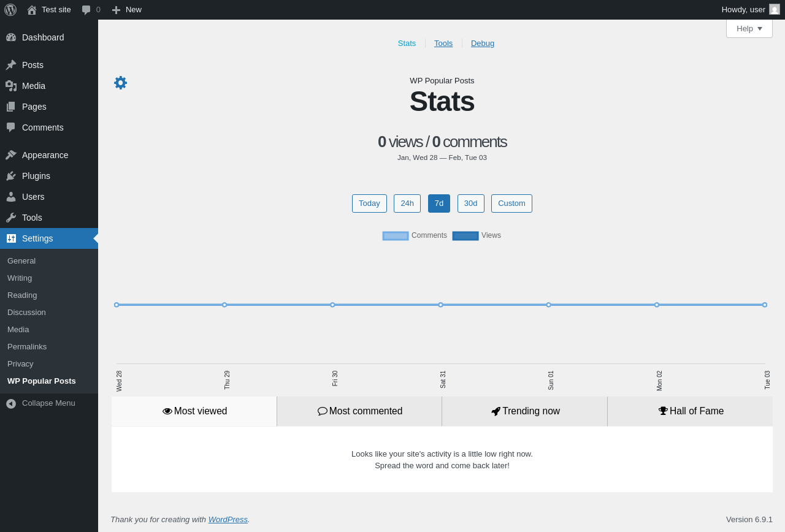Click the trophy icon on Hall of Fame
Screen dimensions: 785x532
click(x=663, y=411)
